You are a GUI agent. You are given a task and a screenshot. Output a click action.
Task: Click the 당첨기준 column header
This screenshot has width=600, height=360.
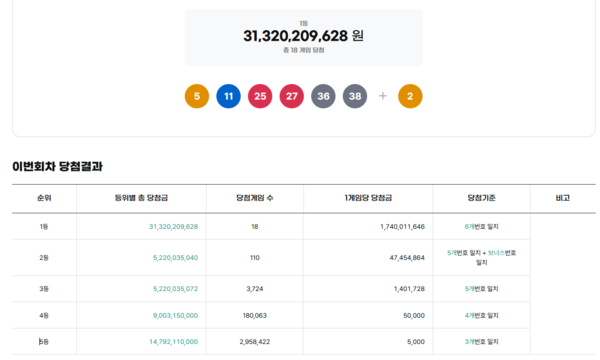click(x=481, y=198)
